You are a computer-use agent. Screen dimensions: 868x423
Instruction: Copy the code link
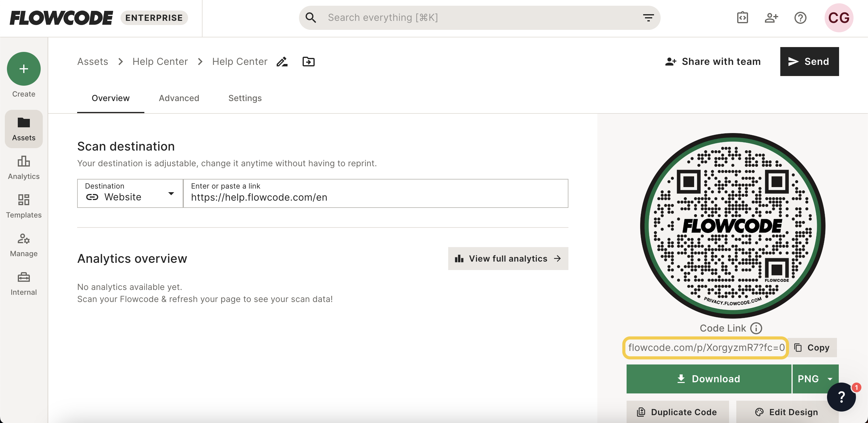[x=812, y=348]
